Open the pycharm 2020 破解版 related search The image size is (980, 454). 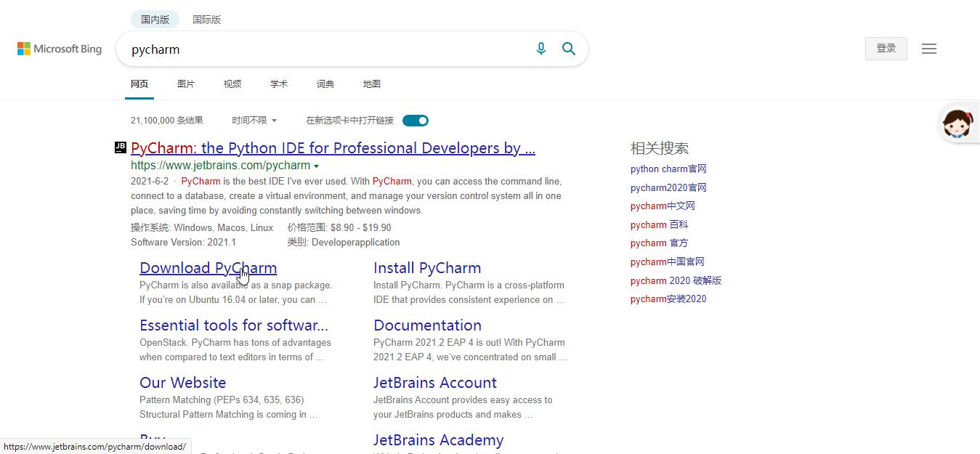[675, 280]
